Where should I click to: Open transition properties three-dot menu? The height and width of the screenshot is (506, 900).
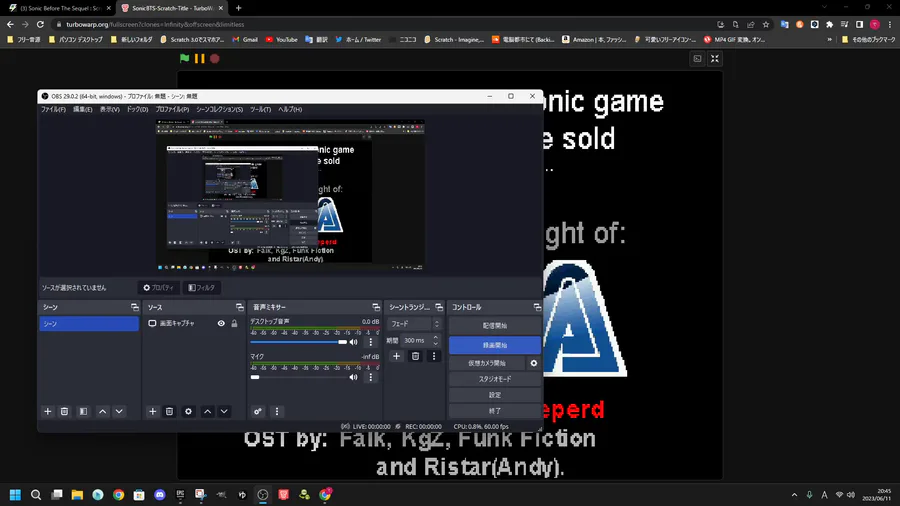(434, 356)
